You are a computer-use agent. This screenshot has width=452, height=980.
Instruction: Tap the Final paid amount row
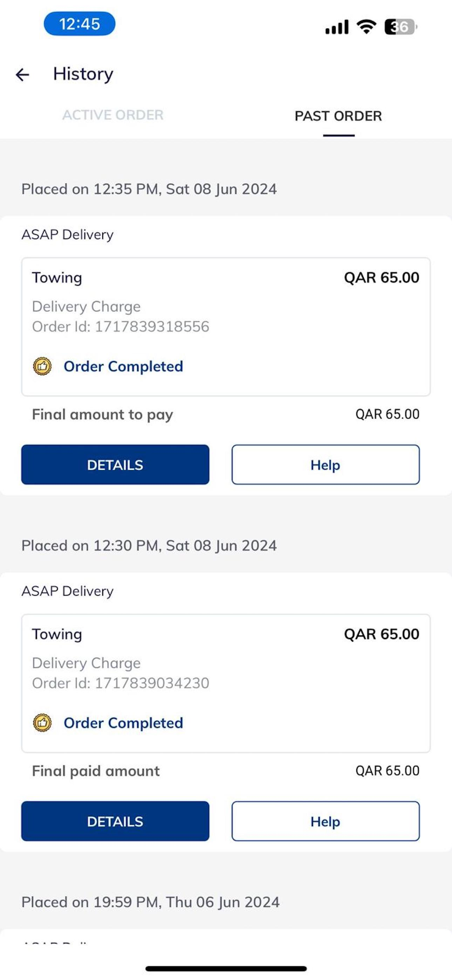[x=226, y=771]
